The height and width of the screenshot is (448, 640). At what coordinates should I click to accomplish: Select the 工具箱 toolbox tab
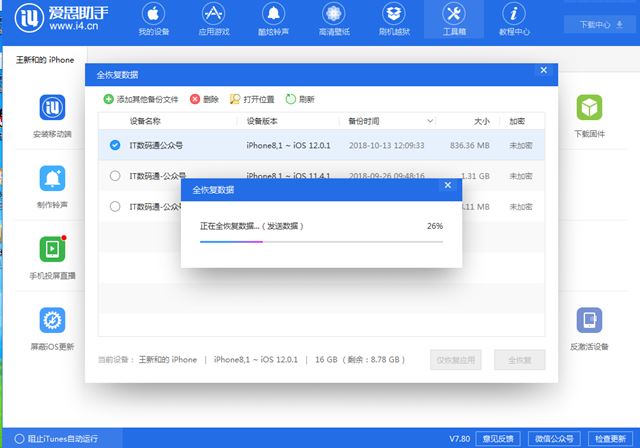pyautogui.click(x=454, y=19)
